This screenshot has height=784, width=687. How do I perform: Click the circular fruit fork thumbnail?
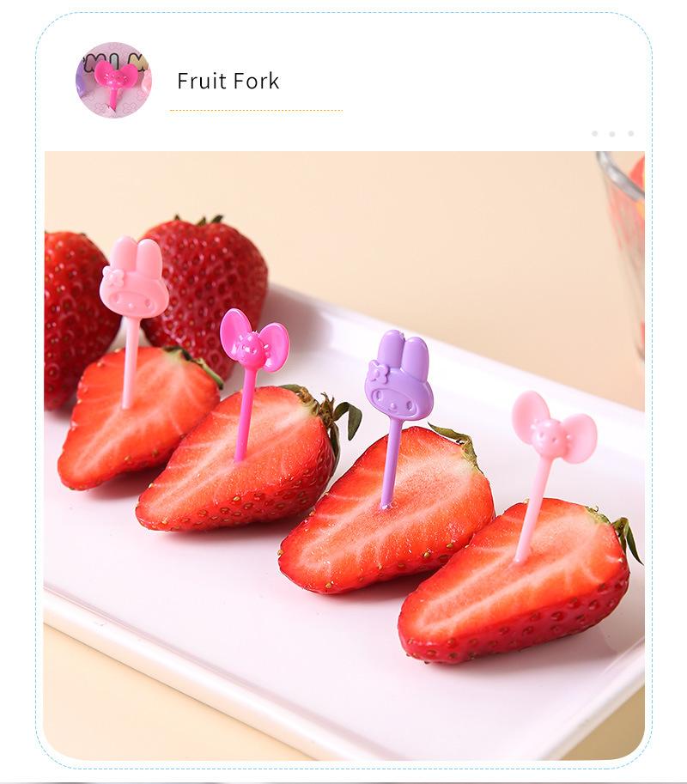[x=113, y=80]
